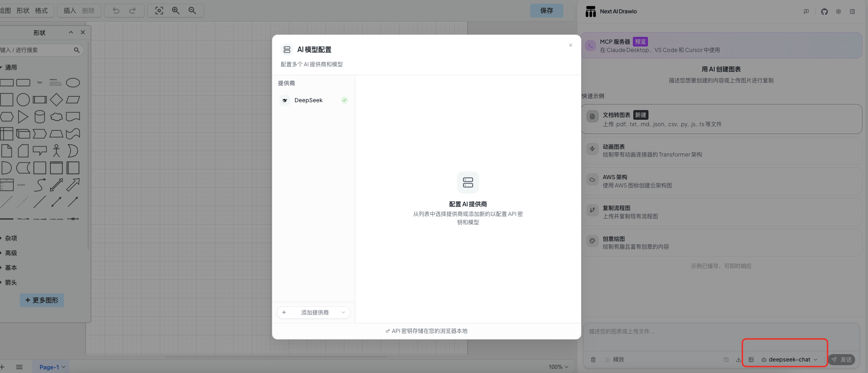Image resolution: width=868 pixels, height=373 pixels.
Task: Click the 保存 button
Action: click(x=546, y=11)
